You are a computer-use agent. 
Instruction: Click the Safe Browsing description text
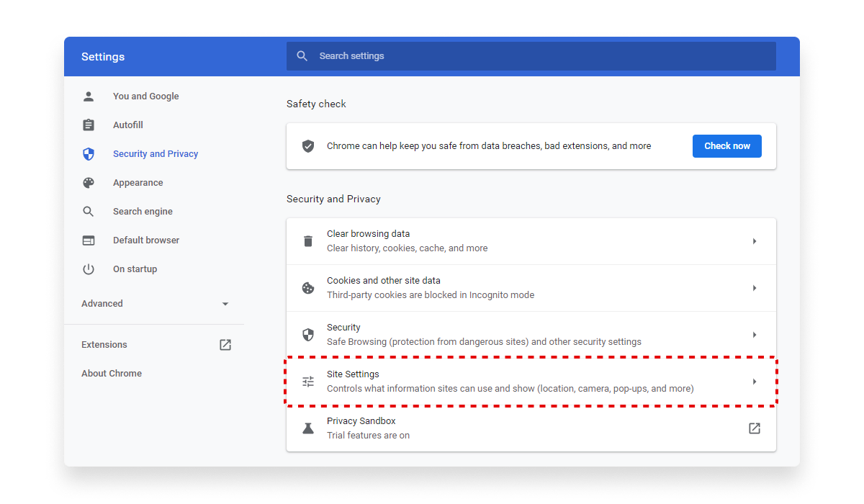coord(484,341)
